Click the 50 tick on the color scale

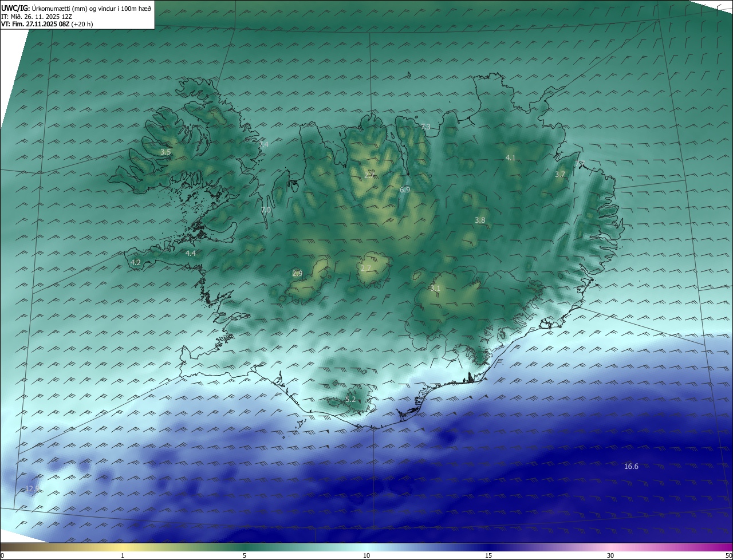tap(728, 555)
